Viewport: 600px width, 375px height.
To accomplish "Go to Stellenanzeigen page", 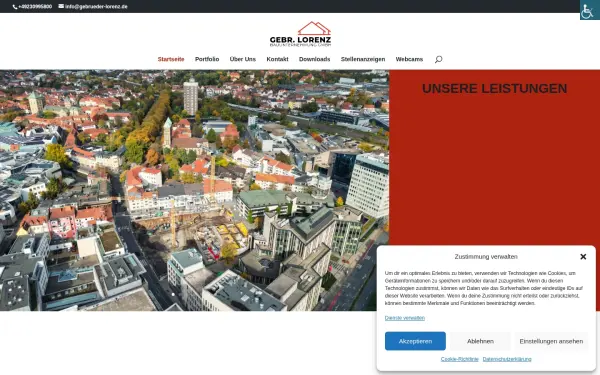I will (x=363, y=59).
